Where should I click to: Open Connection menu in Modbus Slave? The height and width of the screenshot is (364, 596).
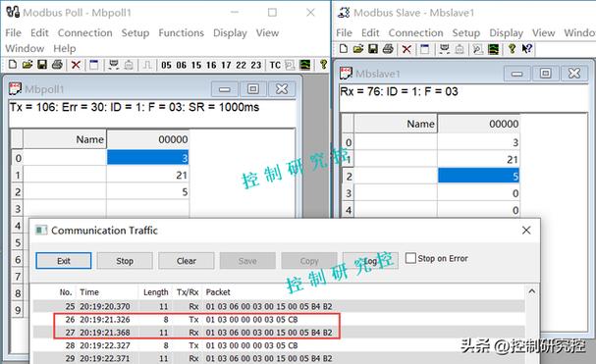click(x=415, y=33)
